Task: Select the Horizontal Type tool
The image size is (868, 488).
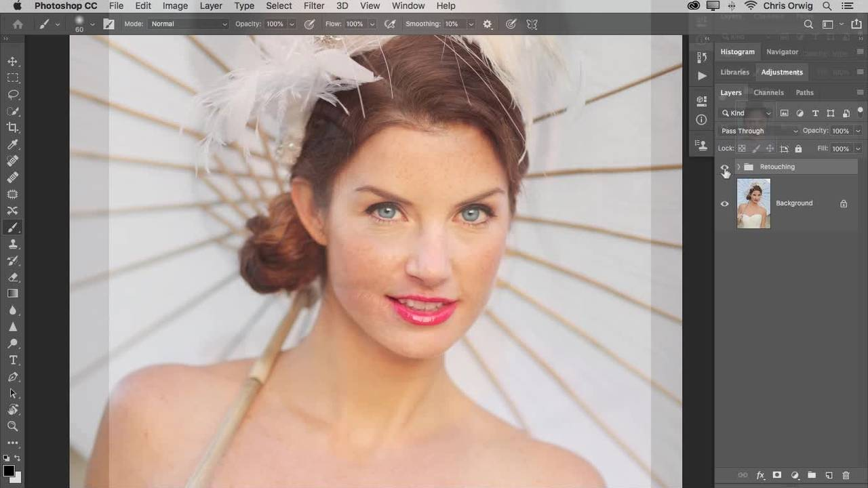Action: [x=13, y=360]
